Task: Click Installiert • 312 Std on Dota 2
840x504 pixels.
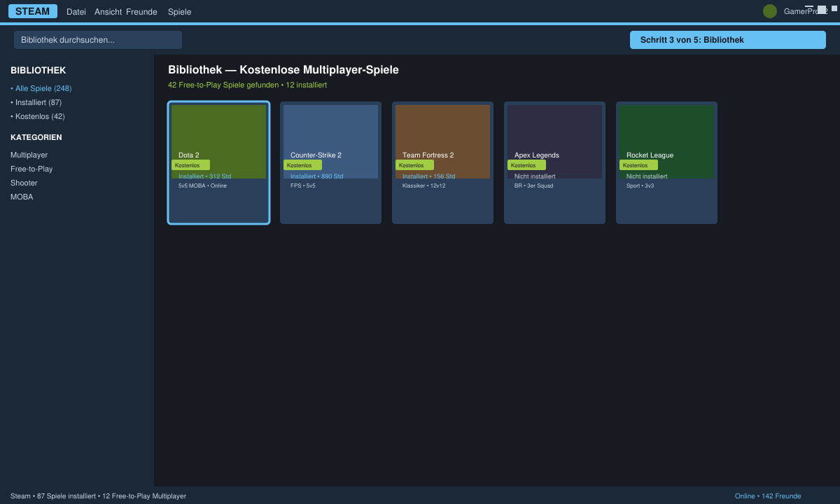Action: [204, 176]
